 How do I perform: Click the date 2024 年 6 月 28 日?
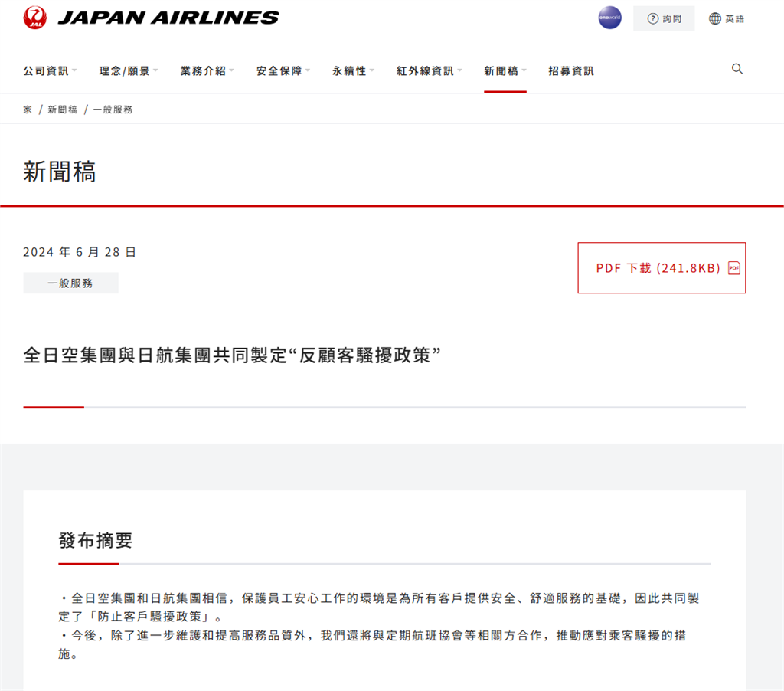80,252
